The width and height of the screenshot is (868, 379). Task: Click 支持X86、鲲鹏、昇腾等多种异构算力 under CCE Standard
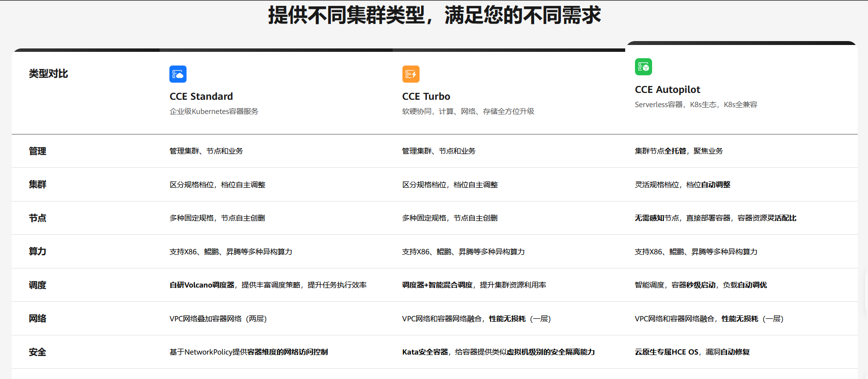click(x=231, y=252)
